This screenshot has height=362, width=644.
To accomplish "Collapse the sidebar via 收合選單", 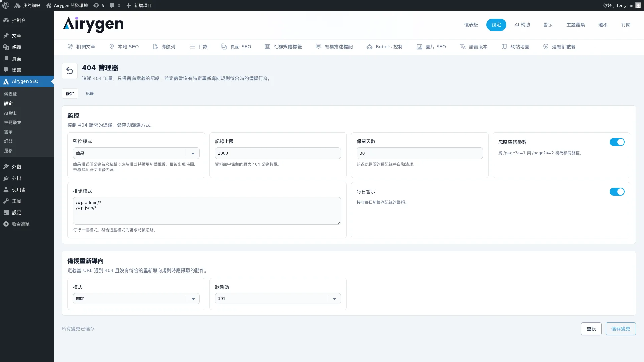I will tap(27, 224).
